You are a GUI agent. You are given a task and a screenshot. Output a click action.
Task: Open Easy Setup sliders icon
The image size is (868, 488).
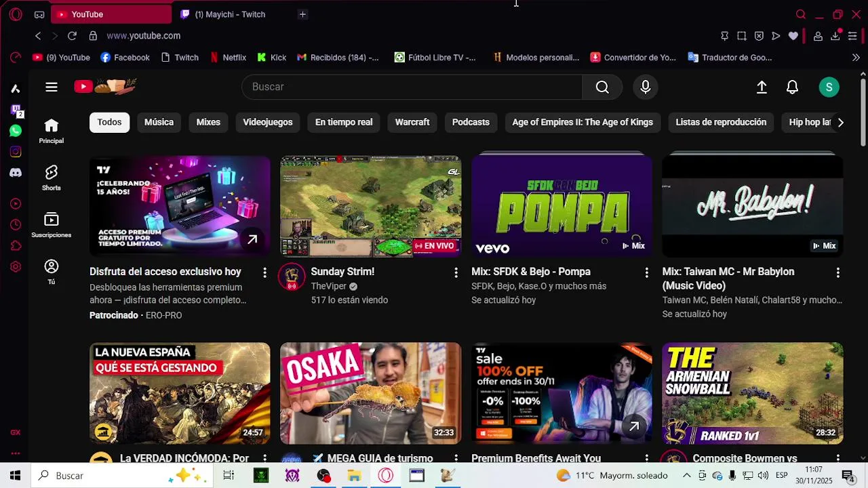click(852, 36)
